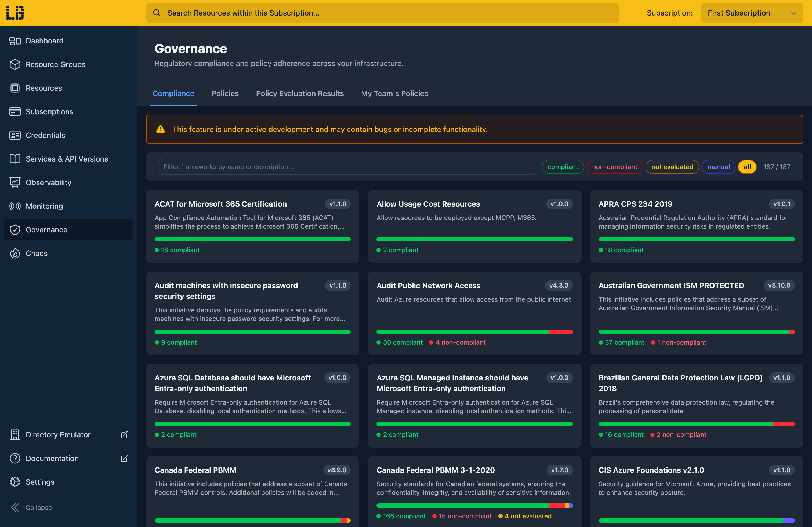Toggle the manual filter pill

click(x=718, y=167)
